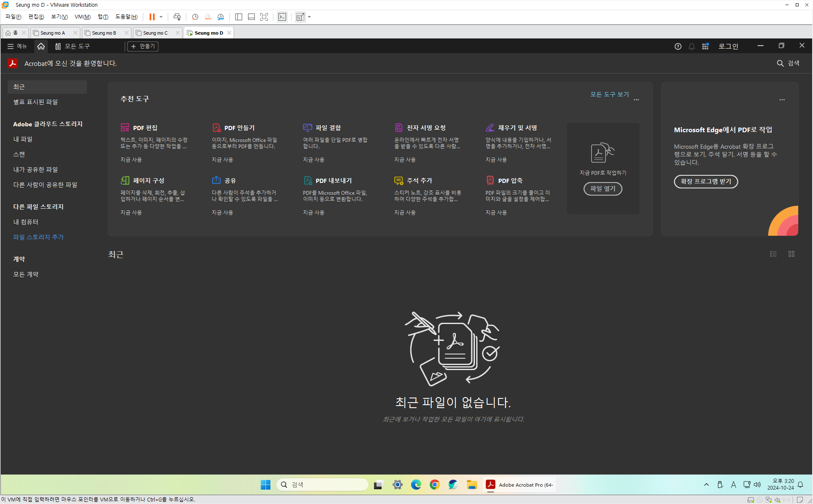Open the 페이지 구성 tool icon
Viewport: 813px width, 504px height.
point(125,180)
